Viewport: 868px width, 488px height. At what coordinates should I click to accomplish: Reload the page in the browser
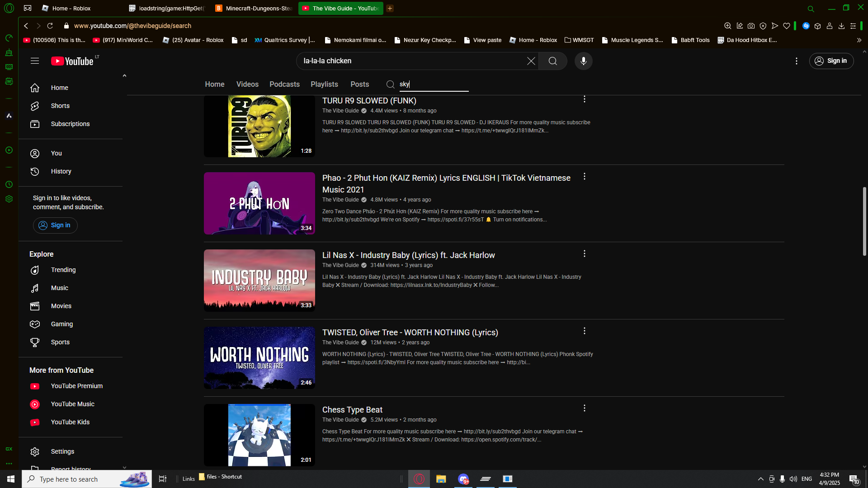[50, 26]
